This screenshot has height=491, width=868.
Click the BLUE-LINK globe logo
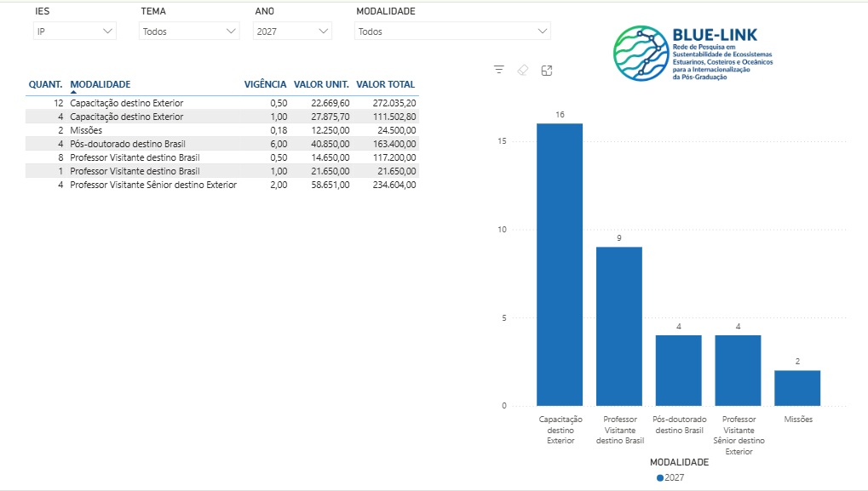[641, 53]
